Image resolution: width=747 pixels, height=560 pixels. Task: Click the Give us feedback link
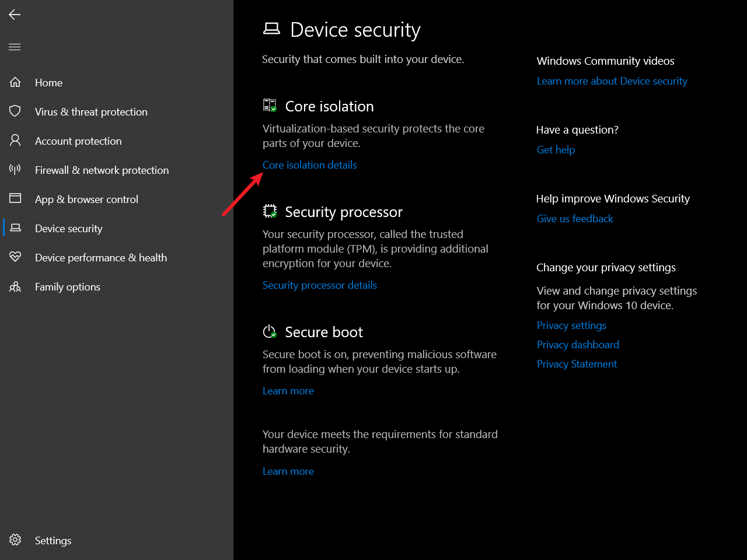tap(575, 219)
